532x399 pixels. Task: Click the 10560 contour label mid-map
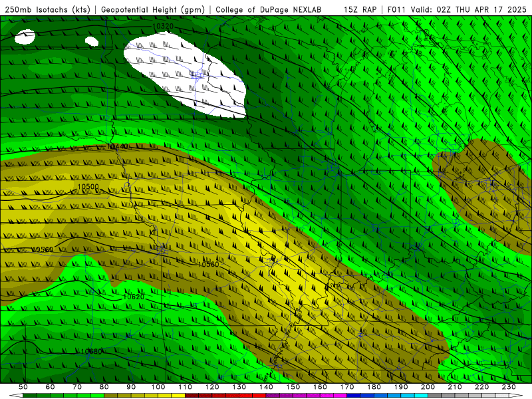[208, 264]
